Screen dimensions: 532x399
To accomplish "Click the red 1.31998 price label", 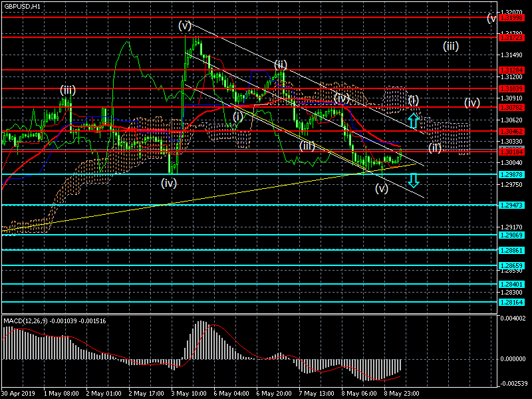I will [511, 18].
